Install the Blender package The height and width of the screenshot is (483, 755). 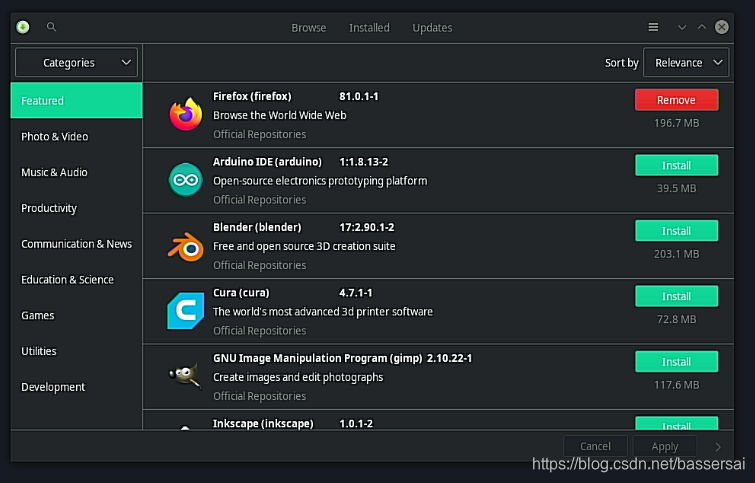[677, 231]
